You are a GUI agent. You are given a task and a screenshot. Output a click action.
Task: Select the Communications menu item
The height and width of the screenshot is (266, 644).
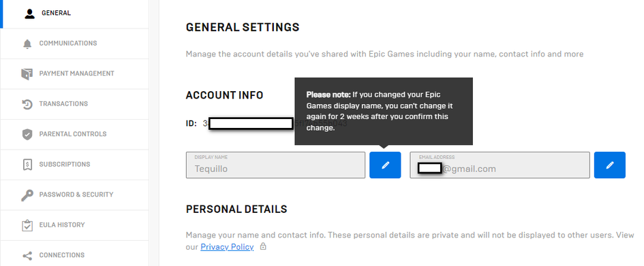(x=74, y=44)
